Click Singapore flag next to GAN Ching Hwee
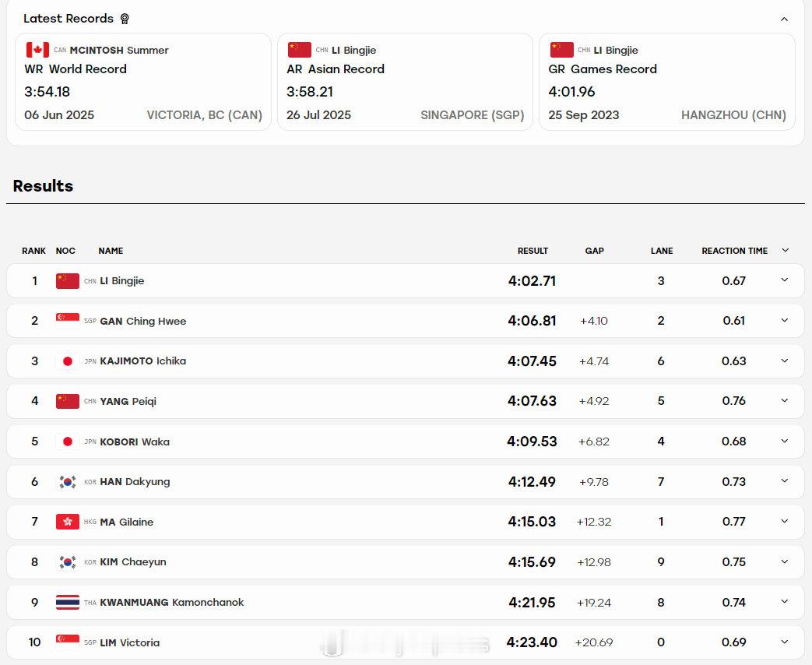The width and height of the screenshot is (812, 665). pos(67,321)
